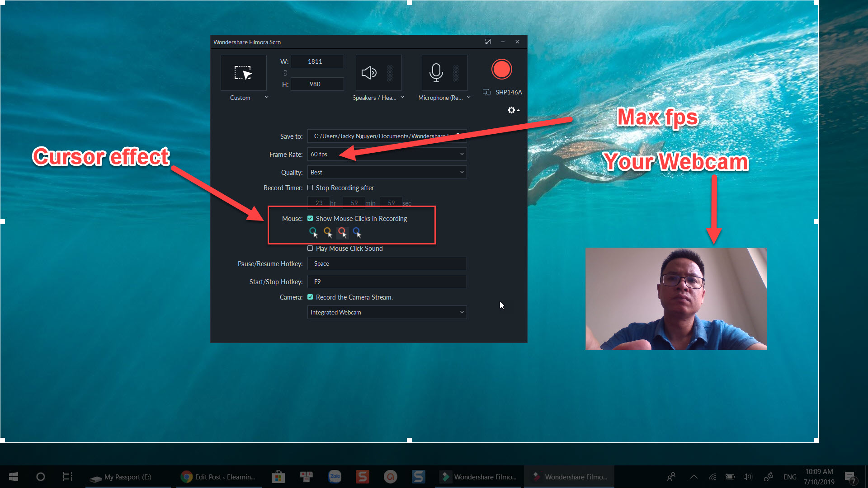Click the Start button on the taskbar
The width and height of the screenshot is (868, 488).
tap(13, 477)
